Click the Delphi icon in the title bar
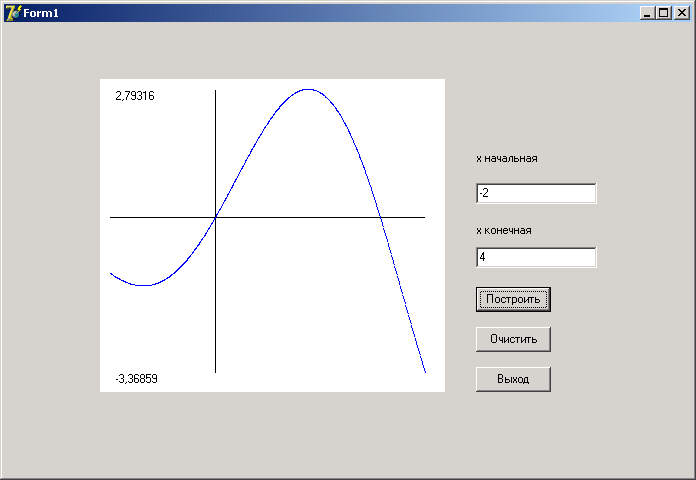This screenshot has height=480, width=696. click(x=13, y=13)
